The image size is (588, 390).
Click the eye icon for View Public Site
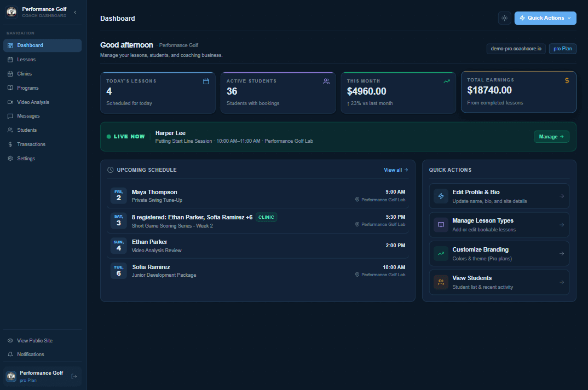click(x=10, y=341)
